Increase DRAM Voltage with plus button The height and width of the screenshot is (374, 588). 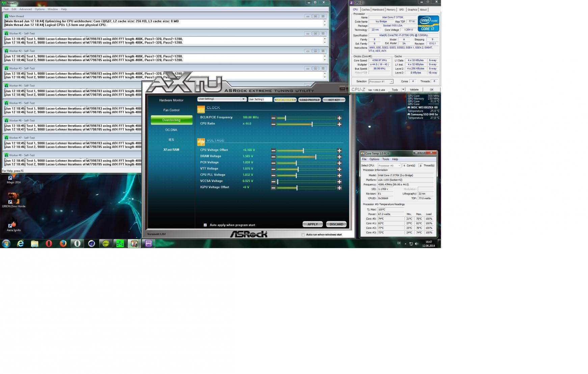339,157
